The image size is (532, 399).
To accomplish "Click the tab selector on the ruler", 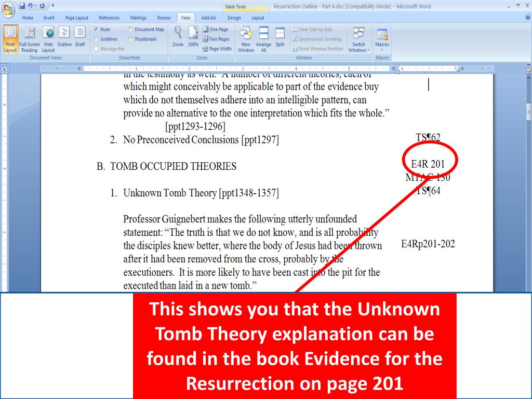I will 5,69.
